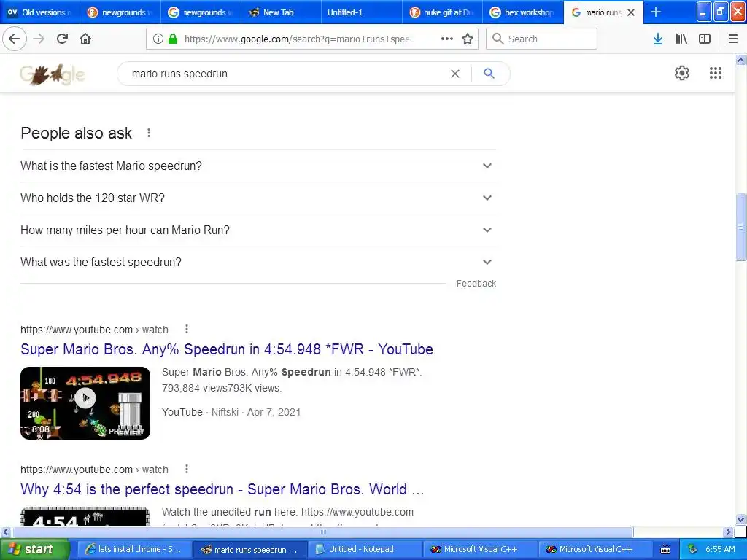This screenshot has height=560, width=747.
Task: Click the browser forward arrow
Action: click(x=39, y=39)
